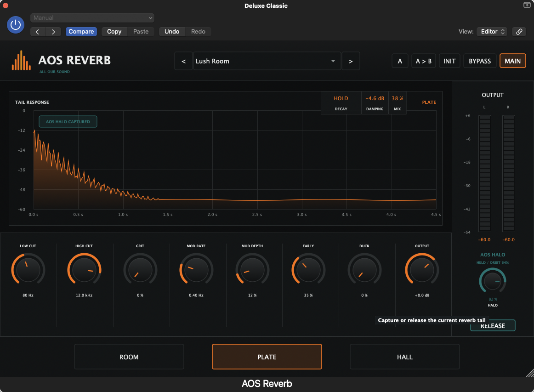
Task: Click the GRIT knob
Action: point(140,270)
